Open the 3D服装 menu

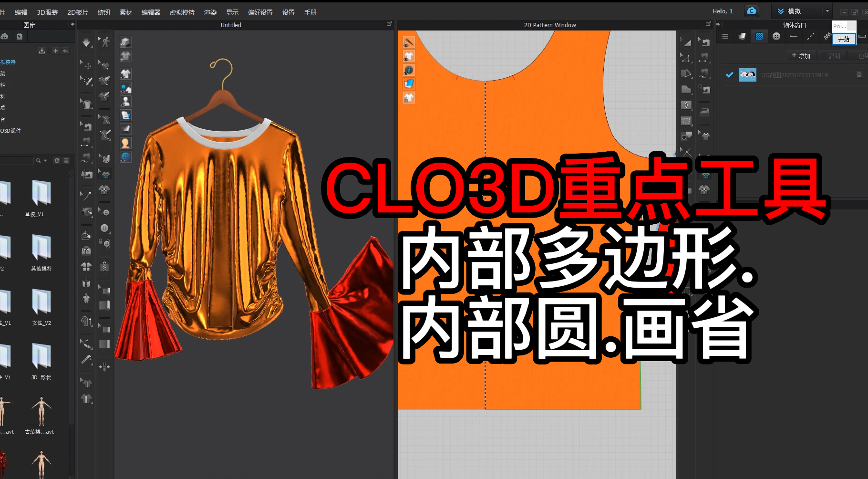tap(47, 12)
